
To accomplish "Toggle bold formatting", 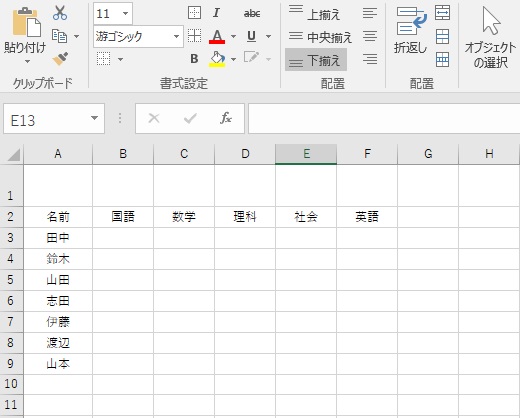I will 194,59.
